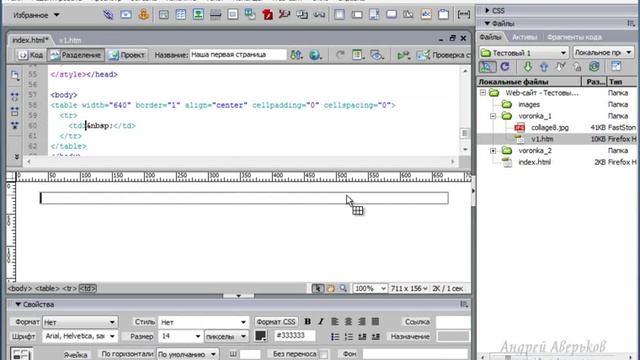Click the Check Out files icon
Image resolution: width=640 pixels, height=360 pixels.
[560, 67]
